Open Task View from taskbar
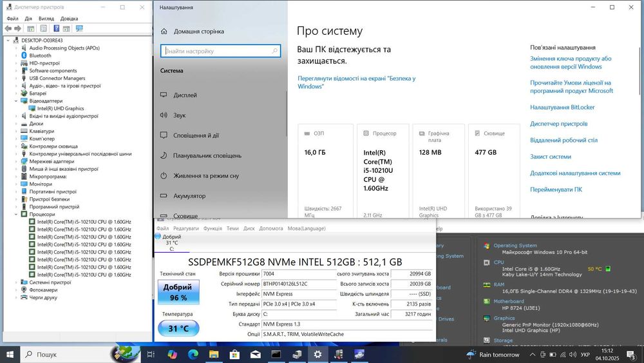 pos(151,355)
